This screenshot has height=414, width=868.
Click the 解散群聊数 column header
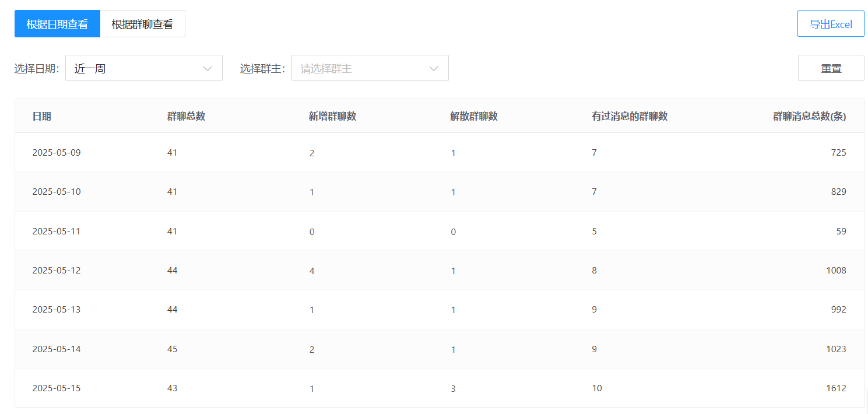(474, 116)
